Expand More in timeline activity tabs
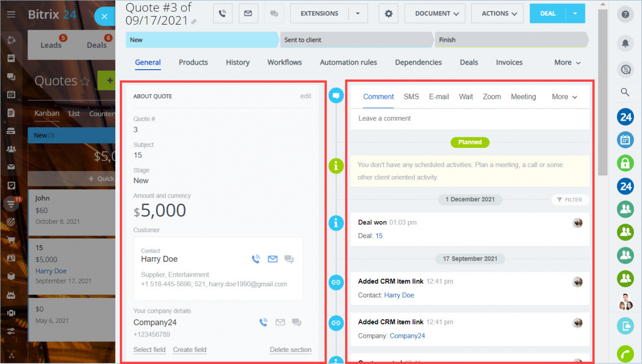The image size is (642, 364). coord(564,97)
